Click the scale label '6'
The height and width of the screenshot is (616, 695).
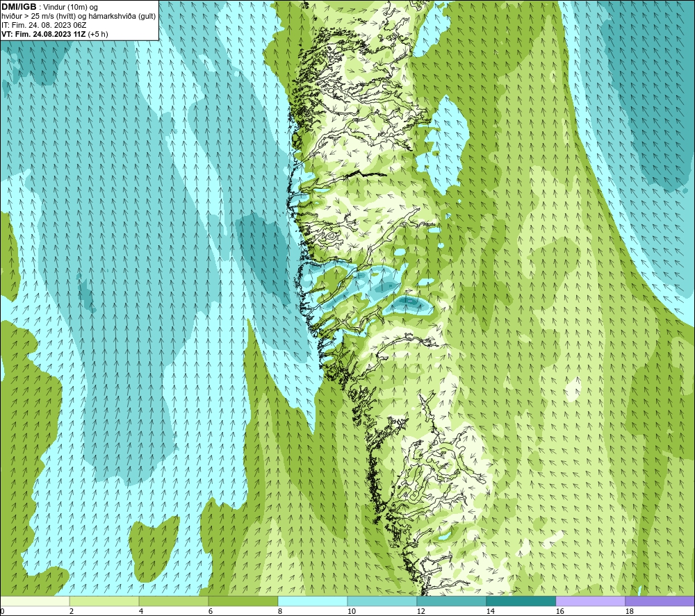coord(211,612)
